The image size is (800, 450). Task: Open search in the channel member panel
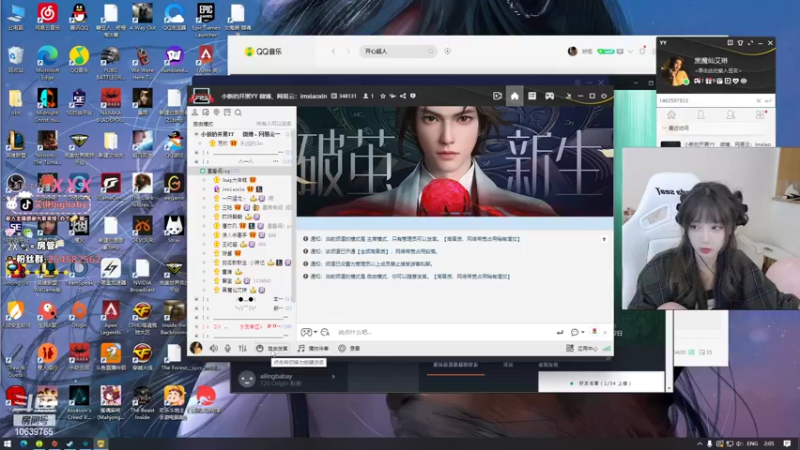[x=238, y=112]
